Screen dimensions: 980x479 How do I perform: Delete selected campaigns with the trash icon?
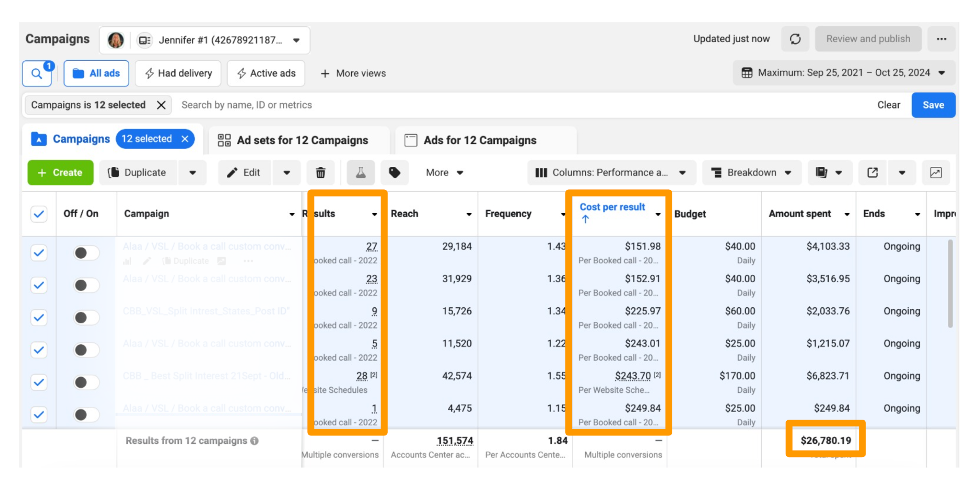point(321,173)
